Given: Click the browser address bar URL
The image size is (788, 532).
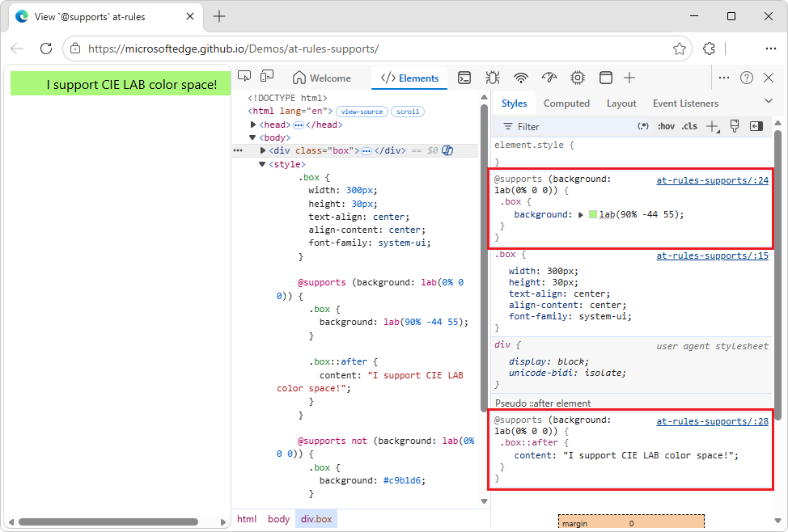Looking at the screenshot, I should click(x=233, y=49).
